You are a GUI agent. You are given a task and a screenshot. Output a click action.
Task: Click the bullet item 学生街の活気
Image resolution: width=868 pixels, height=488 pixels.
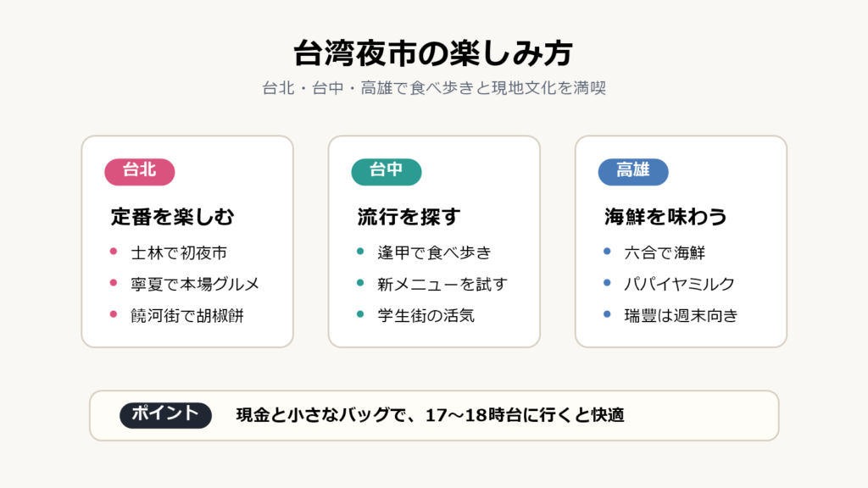pyautogui.click(x=426, y=316)
